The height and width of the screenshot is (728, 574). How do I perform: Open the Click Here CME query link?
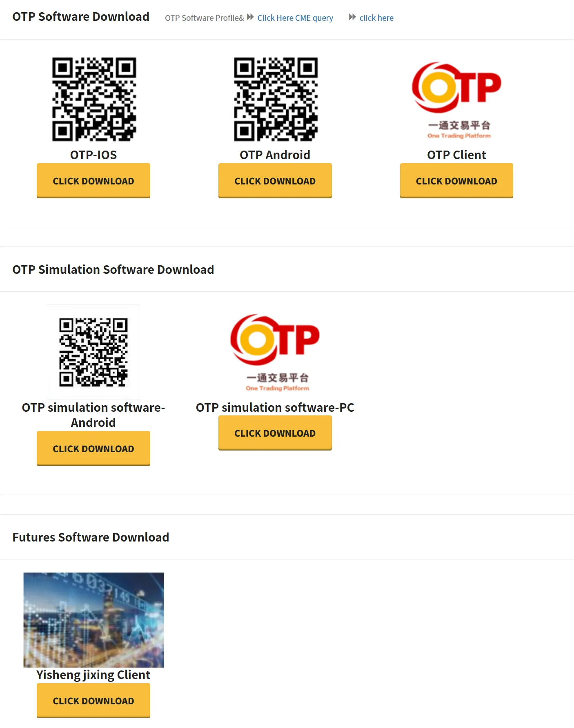pos(295,18)
